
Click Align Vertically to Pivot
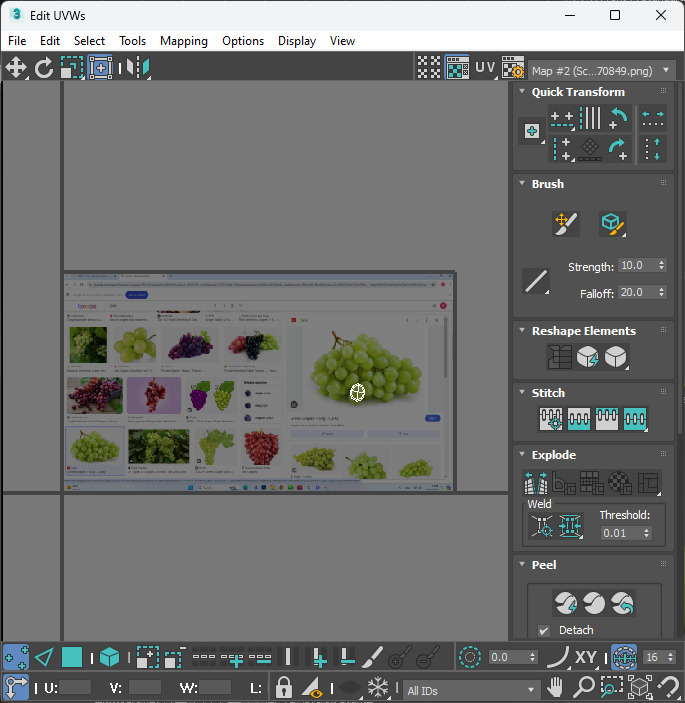(x=562, y=149)
